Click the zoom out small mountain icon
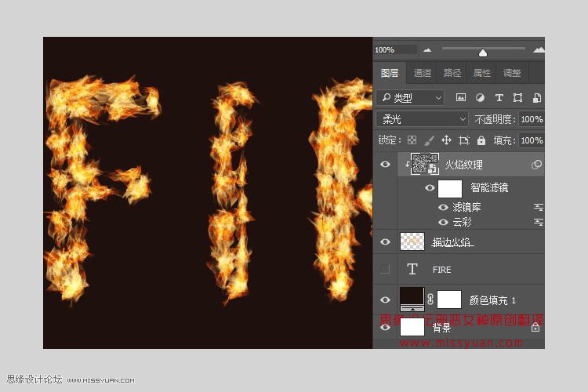Screen dimensions: 588x392 tap(427, 49)
